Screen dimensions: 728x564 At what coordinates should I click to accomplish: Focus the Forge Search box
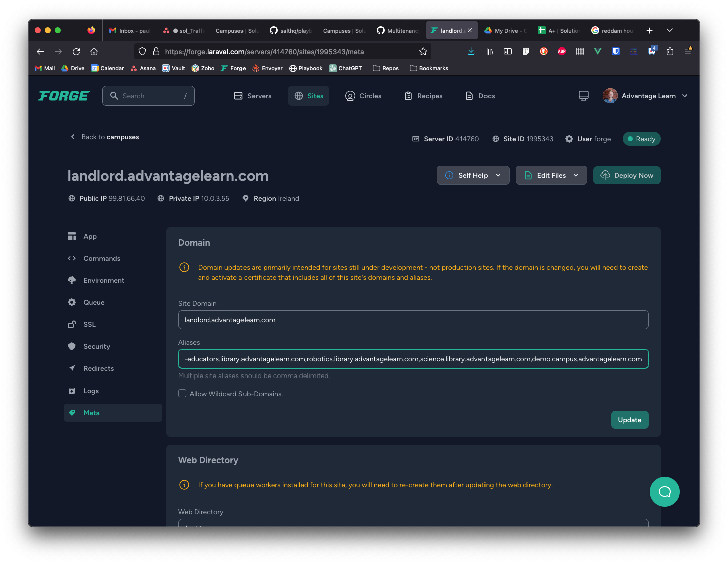tap(149, 96)
